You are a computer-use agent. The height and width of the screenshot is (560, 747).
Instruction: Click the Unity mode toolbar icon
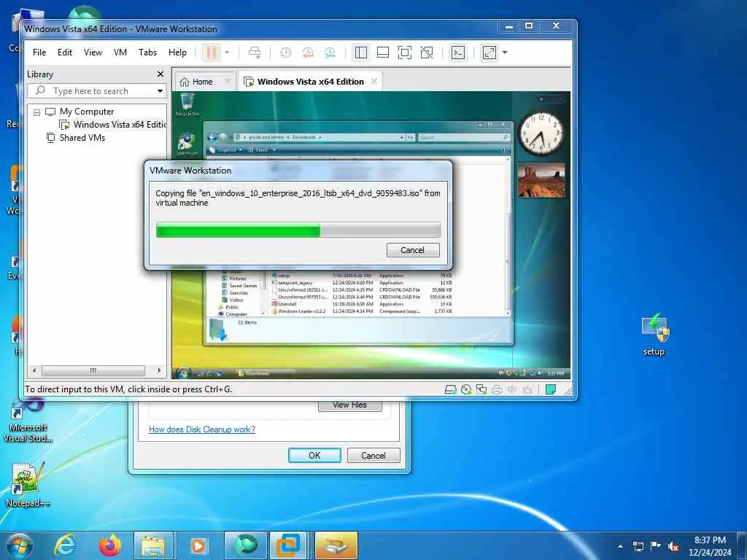coord(427,52)
